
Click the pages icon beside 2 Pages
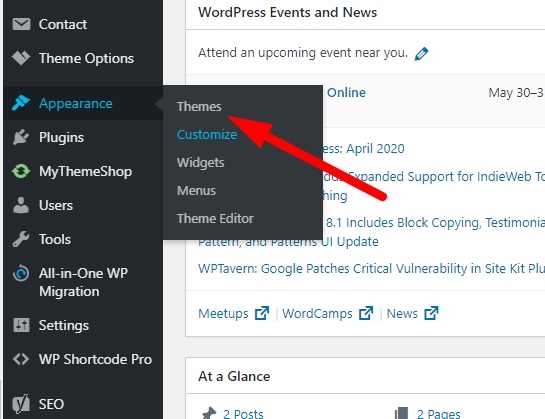tap(401, 413)
